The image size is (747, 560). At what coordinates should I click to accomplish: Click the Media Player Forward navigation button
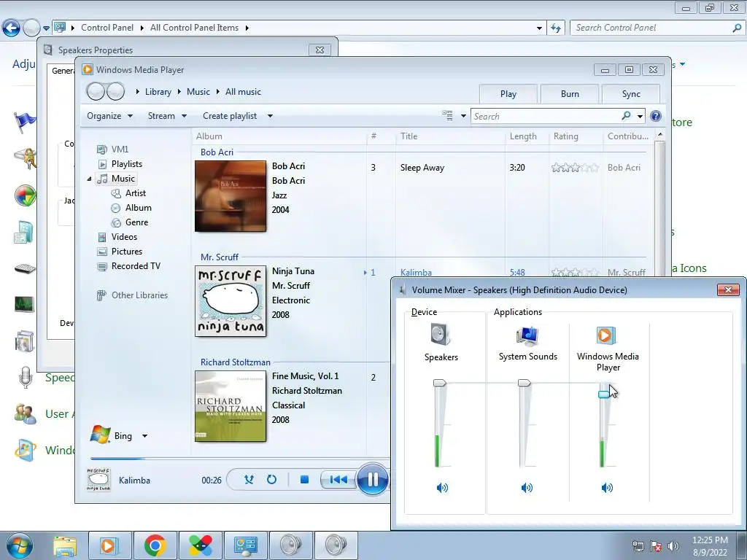pyautogui.click(x=116, y=91)
